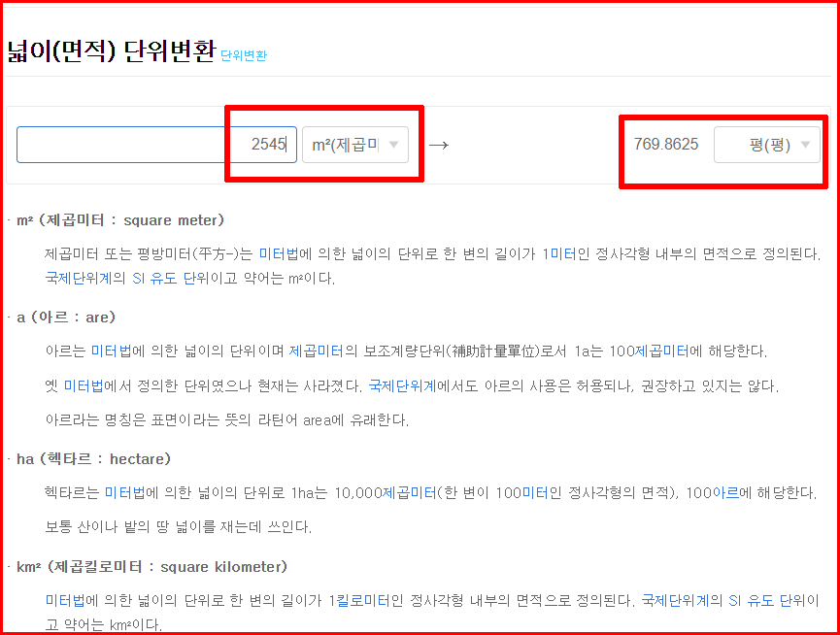Open the 미터 link in '1미터인 정사각형'
Screen dimensions: 840x635
(563, 253)
